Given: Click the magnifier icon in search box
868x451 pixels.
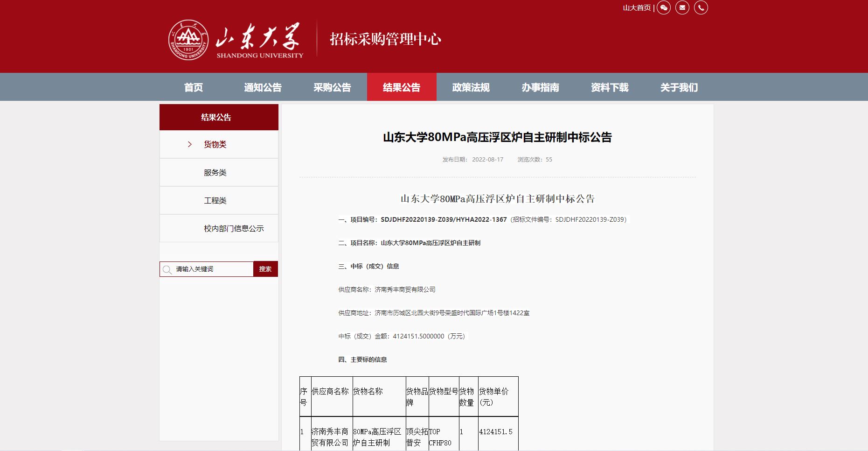Looking at the screenshot, I should (167, 269).
